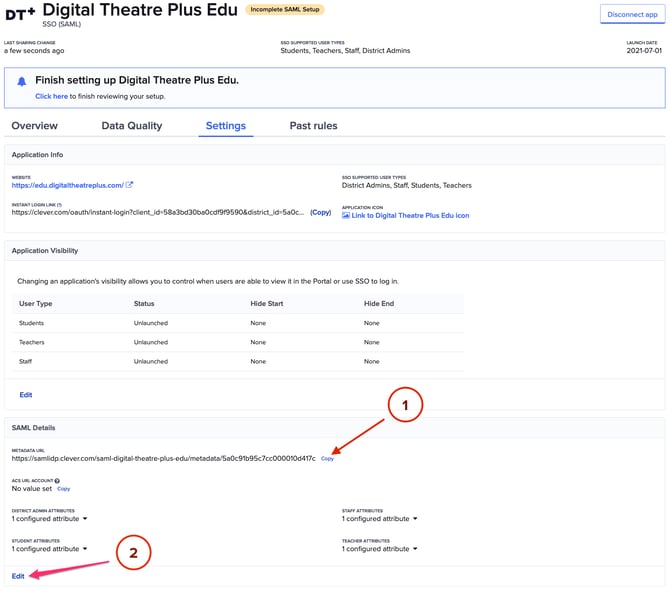Copy the Metadata URL
Image resolution: width=670 pixels, height=590 pixels.
coord(327,458)
